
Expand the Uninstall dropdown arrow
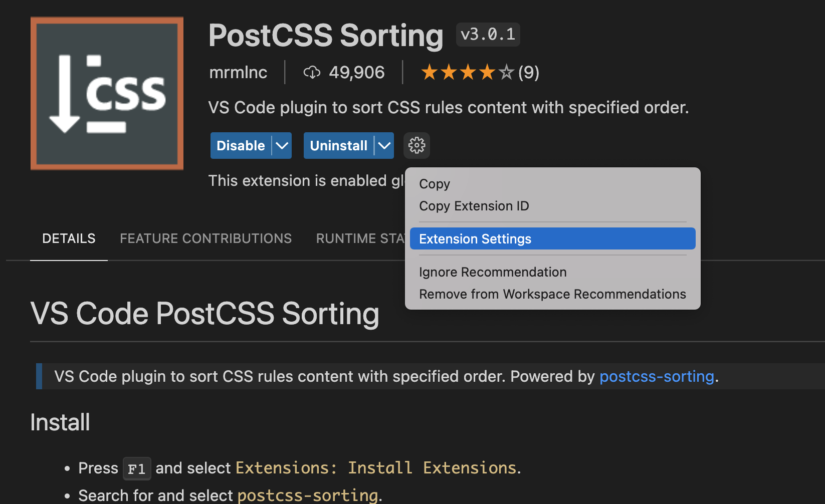[384, 146]
